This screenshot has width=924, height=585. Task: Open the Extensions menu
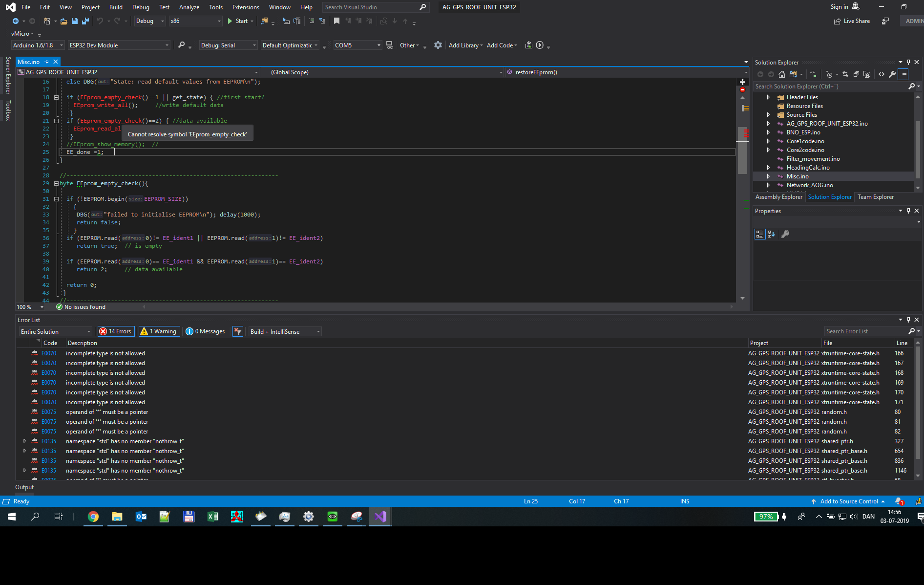pos(246,7)
